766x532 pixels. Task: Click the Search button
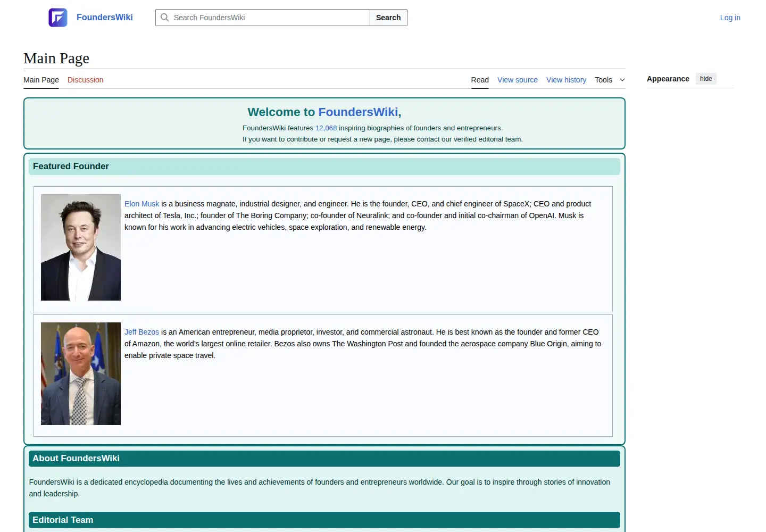[388, 18]
